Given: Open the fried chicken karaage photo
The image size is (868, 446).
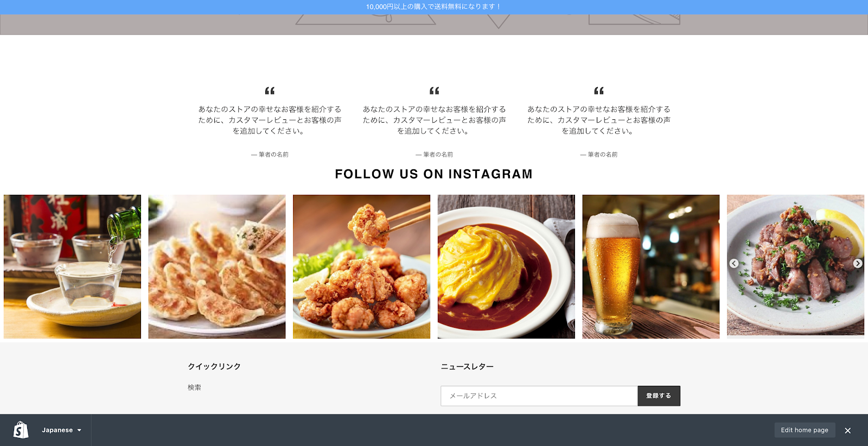Looking at the screenshot, I should (361, 266).
